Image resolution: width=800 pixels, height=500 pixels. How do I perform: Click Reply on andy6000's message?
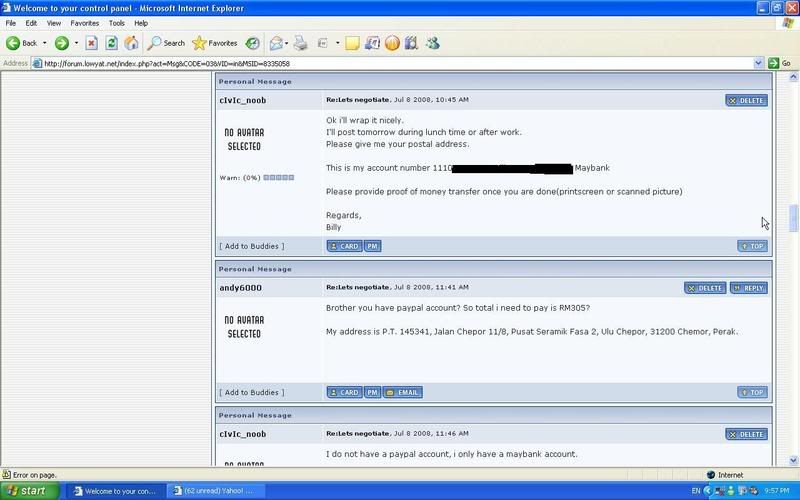pos(749,288)
